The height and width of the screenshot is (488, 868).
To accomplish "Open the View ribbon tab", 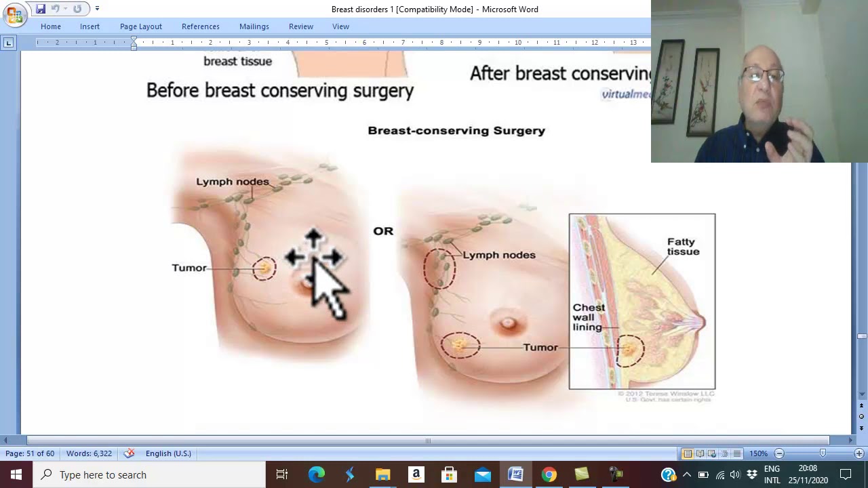I will point(340,26).
